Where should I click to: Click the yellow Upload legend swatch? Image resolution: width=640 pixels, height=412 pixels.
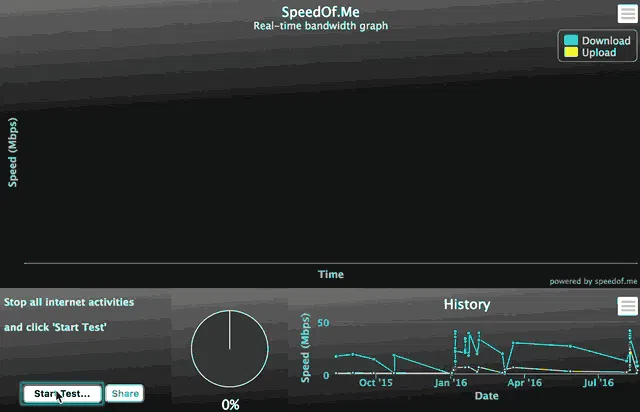[571, 52]
